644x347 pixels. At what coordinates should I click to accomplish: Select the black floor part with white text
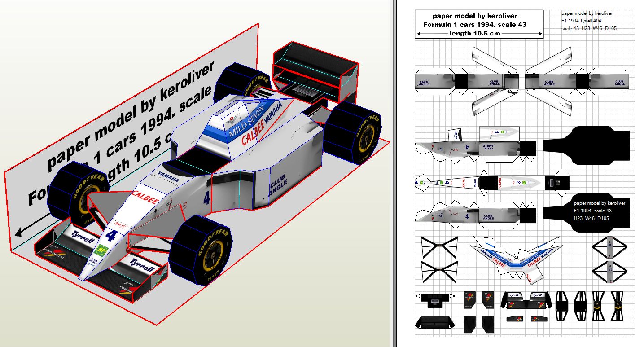coord(587,213)
